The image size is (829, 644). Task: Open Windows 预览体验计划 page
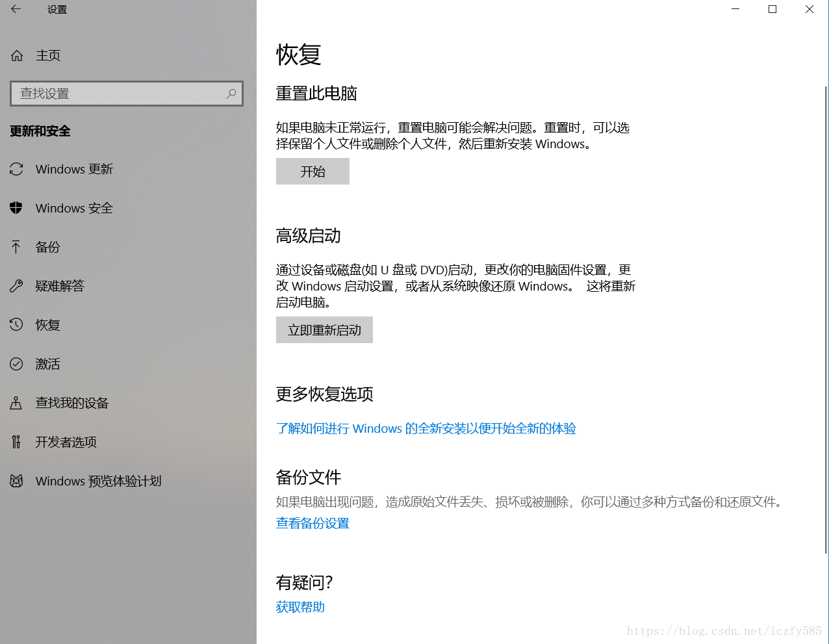point(98,481)
